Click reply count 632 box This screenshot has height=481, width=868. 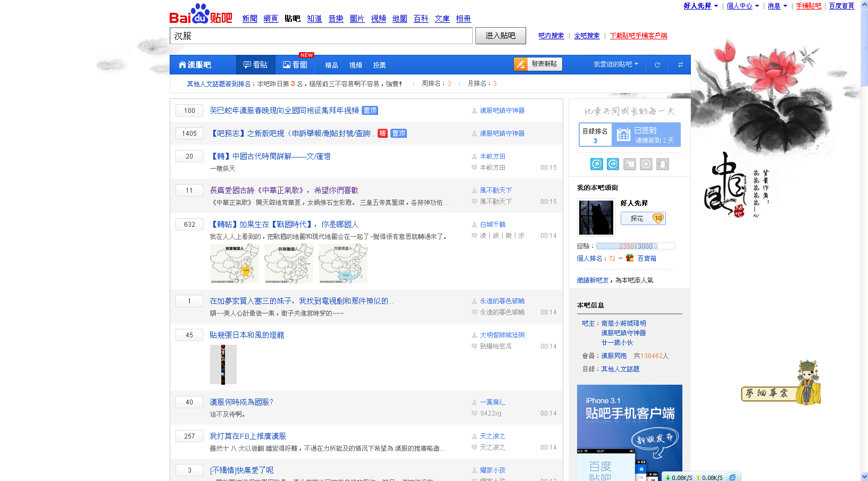(189, 225)
